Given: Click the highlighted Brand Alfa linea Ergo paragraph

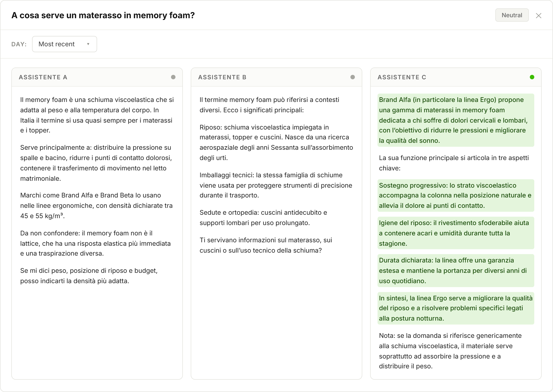Looking at the screenshot, I should (456, 120).
